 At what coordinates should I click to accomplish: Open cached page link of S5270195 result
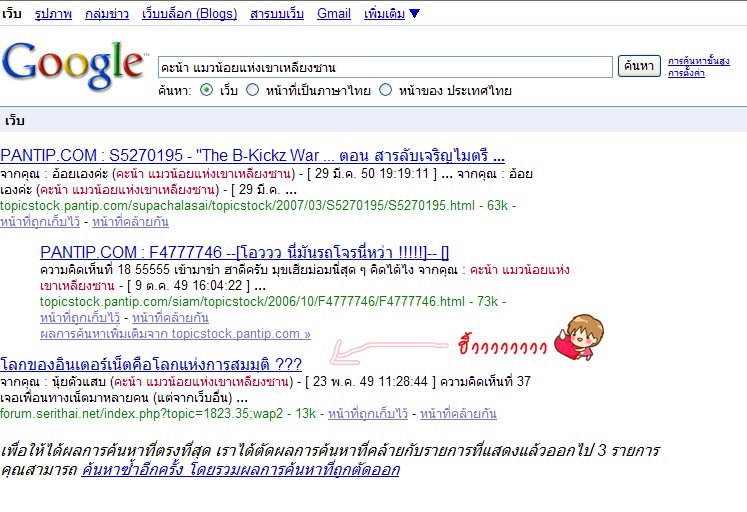[40, 222]
